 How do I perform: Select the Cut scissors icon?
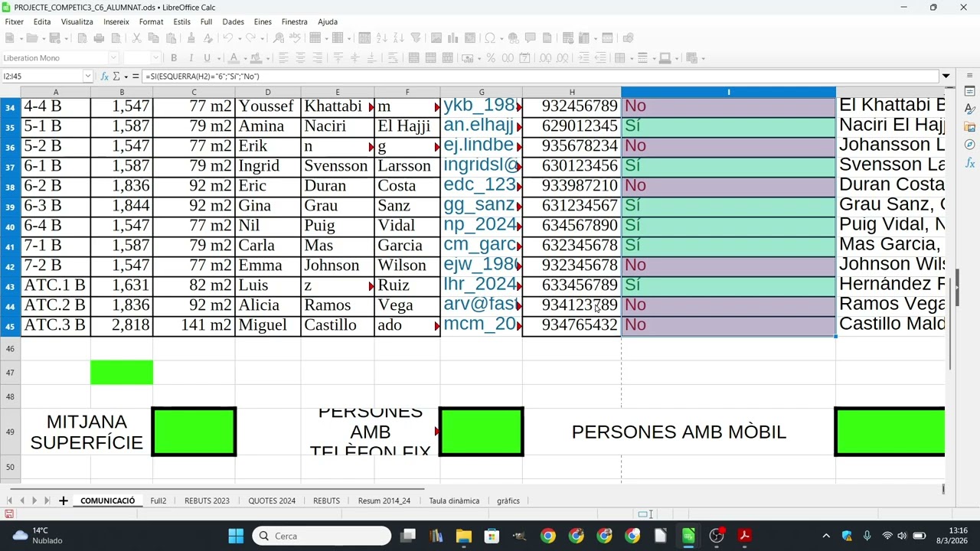136,37
